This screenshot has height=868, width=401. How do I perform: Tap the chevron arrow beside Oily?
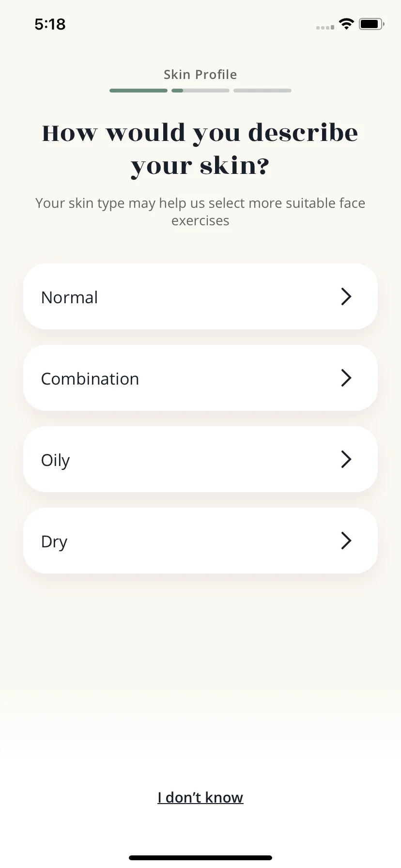tap(346, 459)
